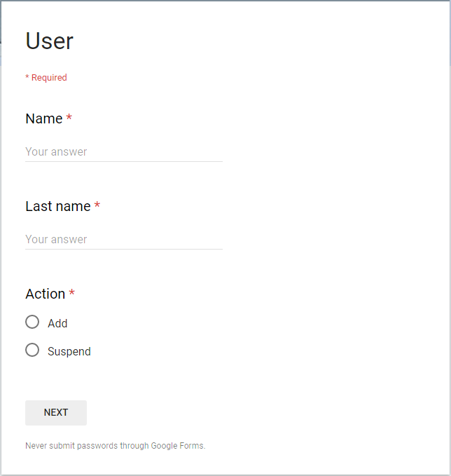
Task: Click the red asterisk beside Name
Action: 69,118
